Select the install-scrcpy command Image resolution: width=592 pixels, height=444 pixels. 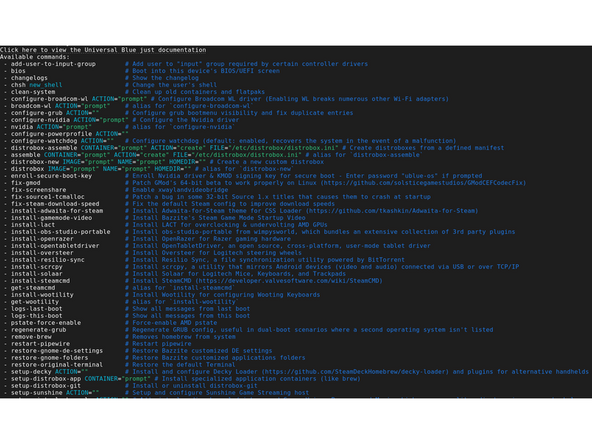click(x=37, y=267)
